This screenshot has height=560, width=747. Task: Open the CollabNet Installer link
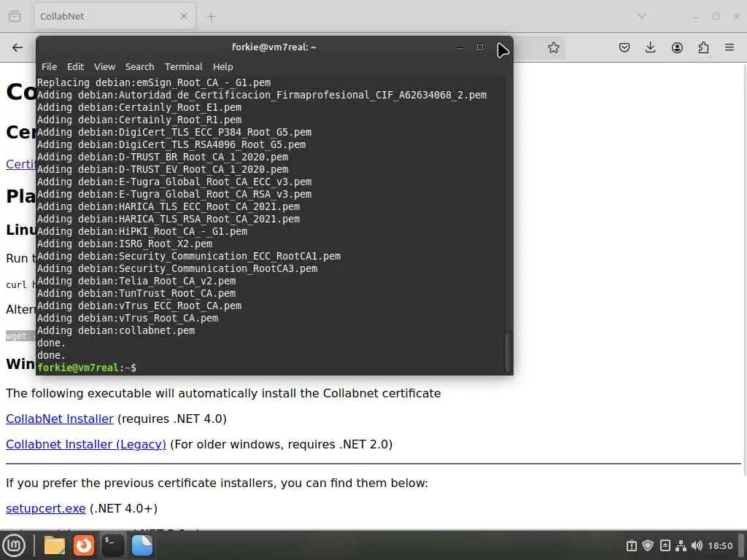tap(60, 419)
